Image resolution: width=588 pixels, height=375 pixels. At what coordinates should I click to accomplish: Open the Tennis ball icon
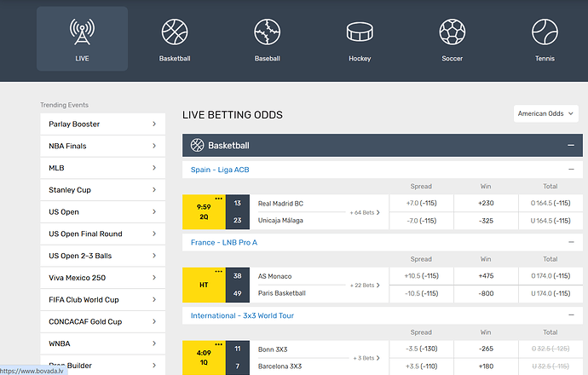544,32
